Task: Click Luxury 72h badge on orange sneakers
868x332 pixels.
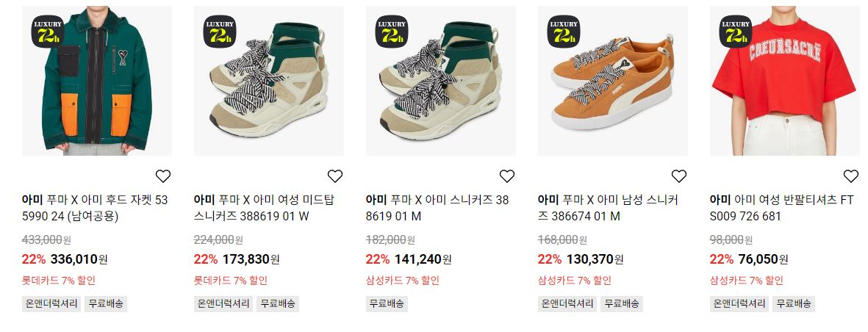Action: [x=564, y=32]
